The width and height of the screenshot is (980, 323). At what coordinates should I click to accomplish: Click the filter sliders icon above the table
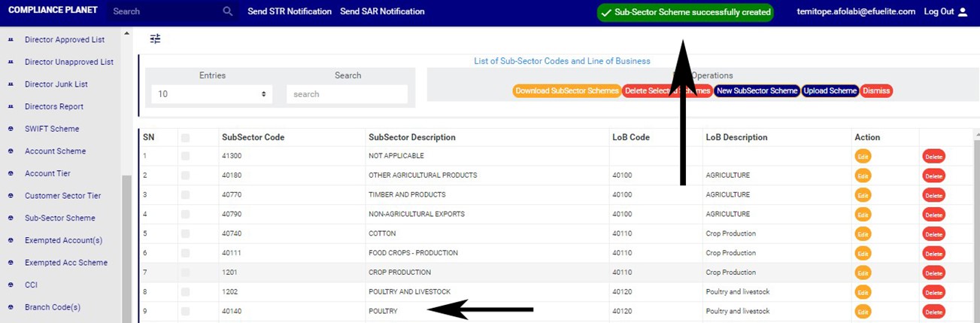click(x=155, y=39)
